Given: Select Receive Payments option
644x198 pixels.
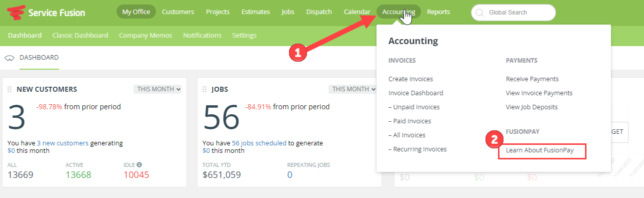Looking at the screenshot, I should click(532, 79).
